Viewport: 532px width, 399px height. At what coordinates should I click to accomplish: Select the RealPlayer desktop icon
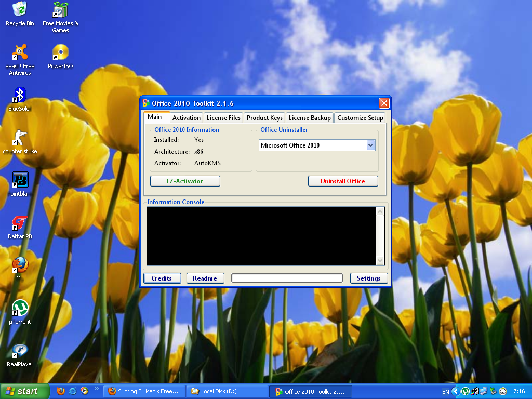click(x=20, y=355)
